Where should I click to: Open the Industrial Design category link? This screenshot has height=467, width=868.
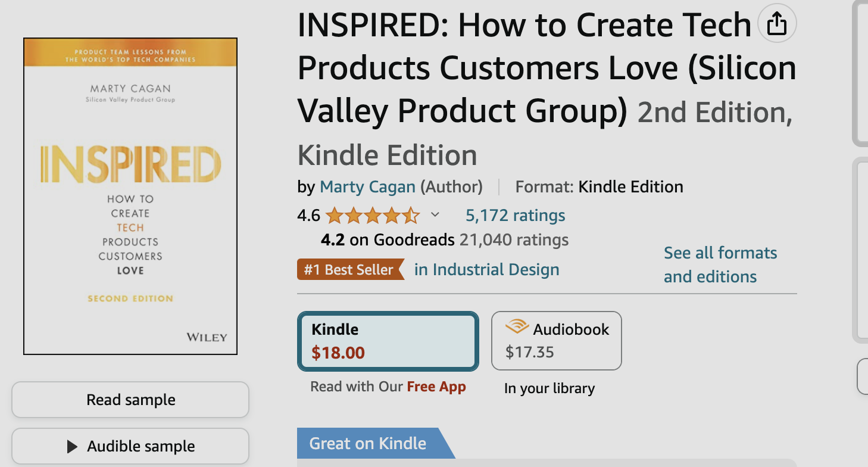tap(486, 270)
